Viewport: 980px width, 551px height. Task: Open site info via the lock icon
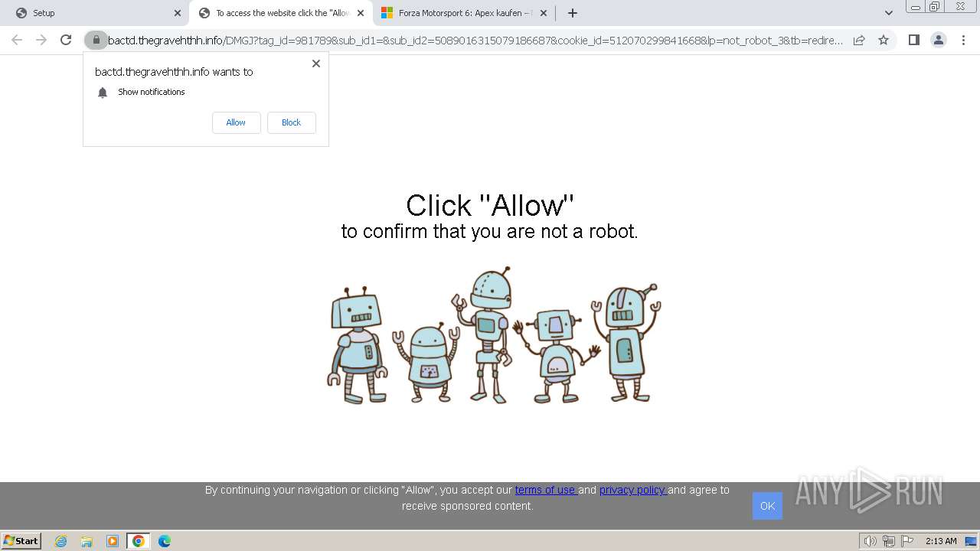click(96, 40)
